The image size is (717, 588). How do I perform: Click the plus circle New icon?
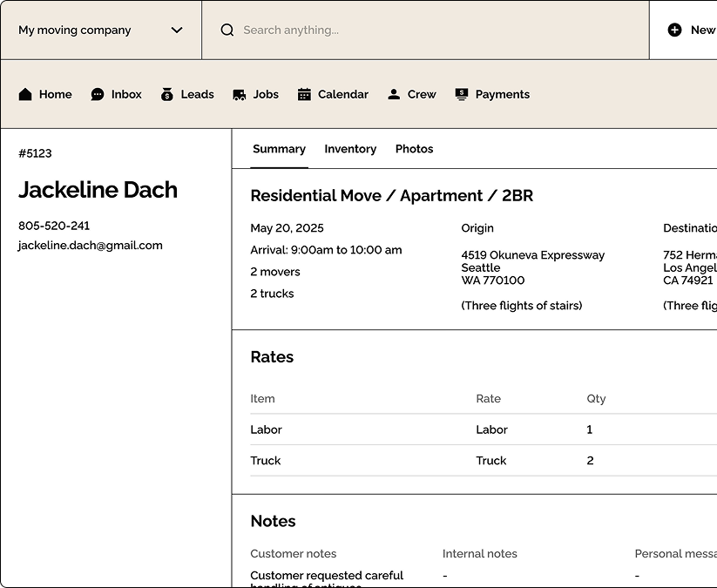674,30
